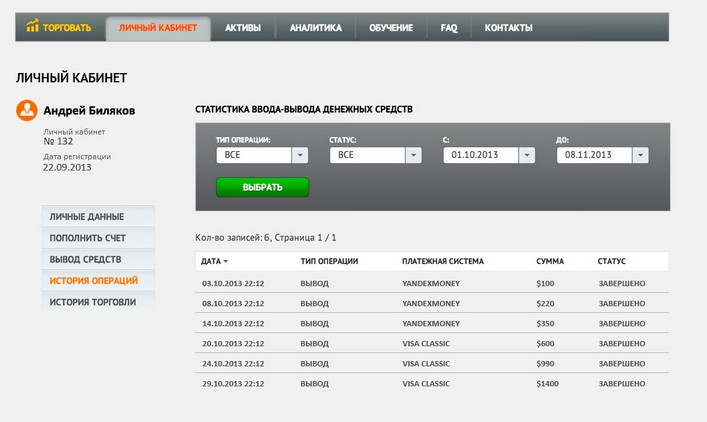Click VISA CLASSIC in the $1400 row
The width and height of the screenshot is (707, 422).
tap(426, 384)
